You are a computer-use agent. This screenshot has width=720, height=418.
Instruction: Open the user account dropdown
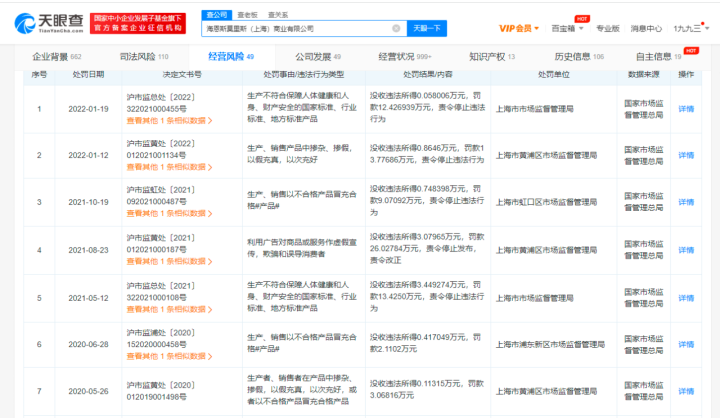tap(691, 28)
